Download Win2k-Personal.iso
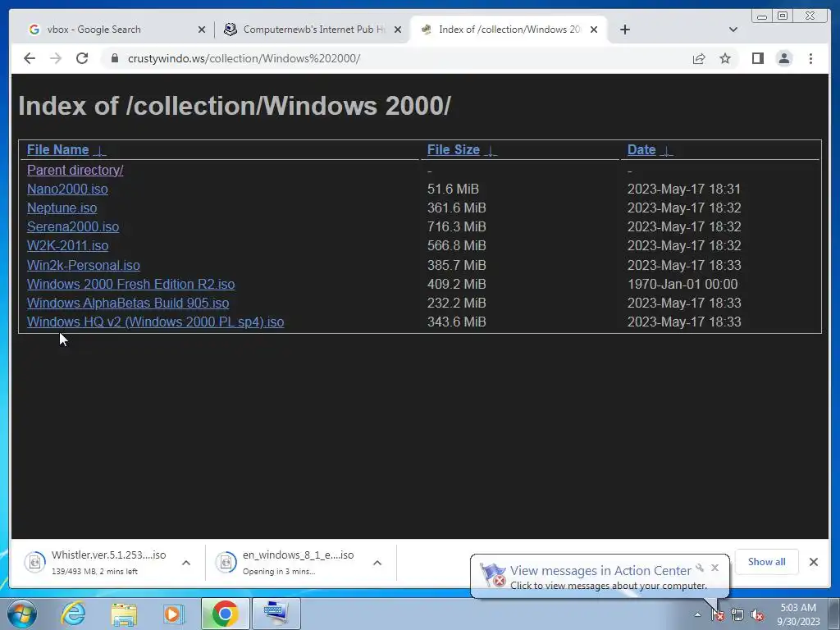Image resolution: width=840 pixels, height=630 pixels. pyautogui.click(x=84, y=265)
